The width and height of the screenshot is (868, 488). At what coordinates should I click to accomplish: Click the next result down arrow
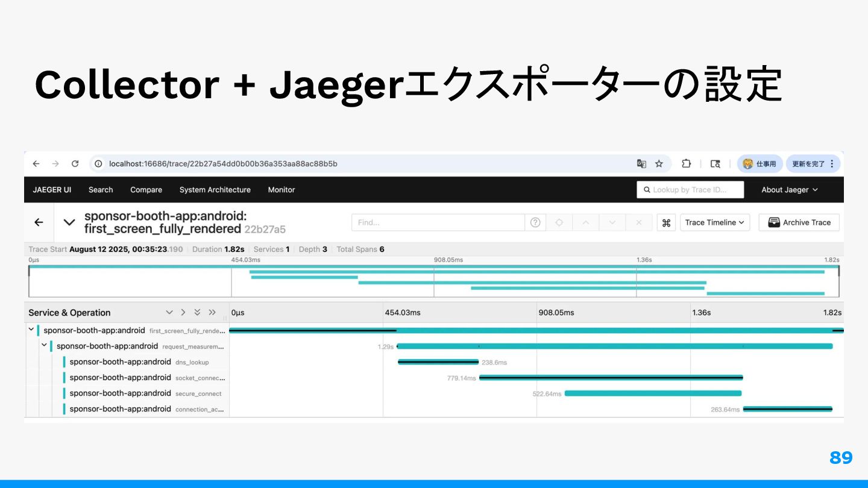tap(612, 222)
